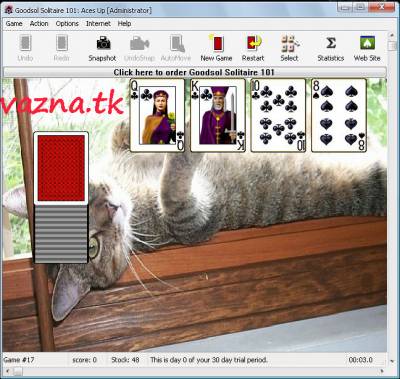Click the Redo toolbar icon
This screenshot has width=400, height=379.
click(62, 44)
